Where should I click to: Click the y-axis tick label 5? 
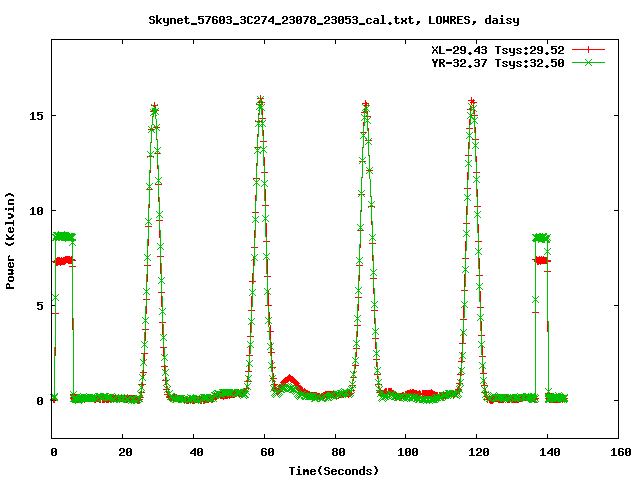[x=40, y=306]
